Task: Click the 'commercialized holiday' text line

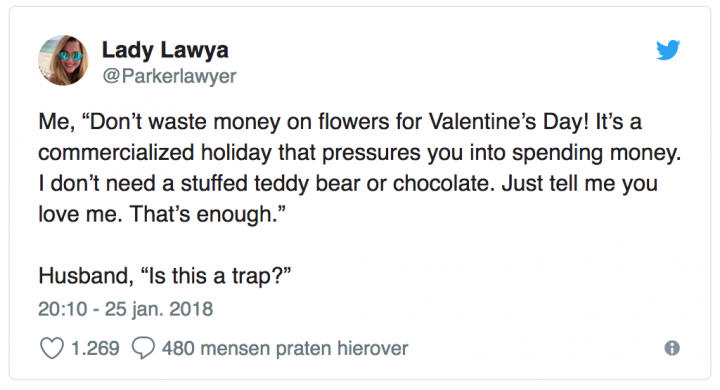Action: [360, 153]
